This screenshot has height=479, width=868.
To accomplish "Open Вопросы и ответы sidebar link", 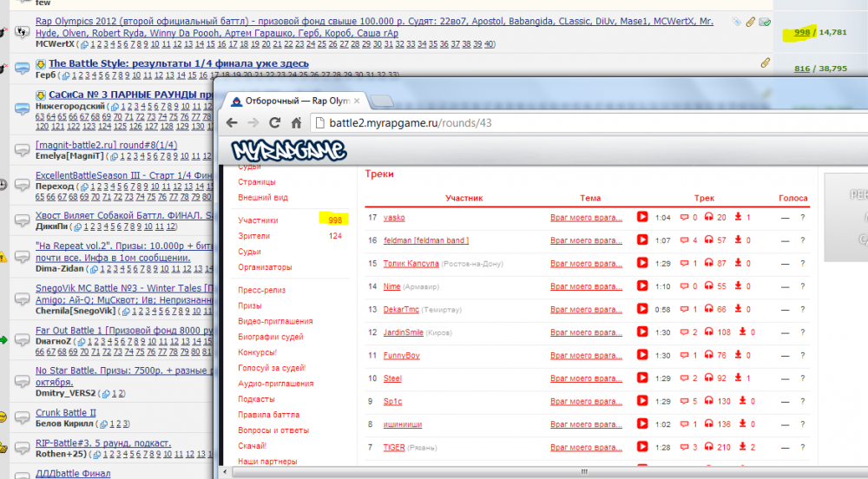I will coord(273,430).
